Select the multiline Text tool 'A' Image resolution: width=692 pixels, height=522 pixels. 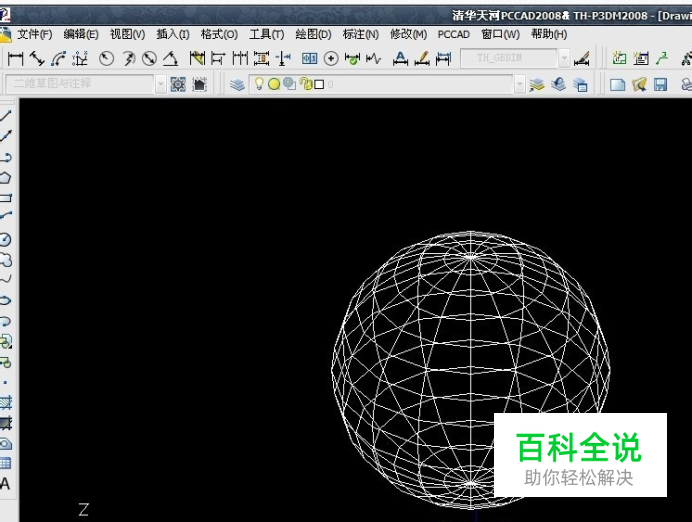coord(6,484)
